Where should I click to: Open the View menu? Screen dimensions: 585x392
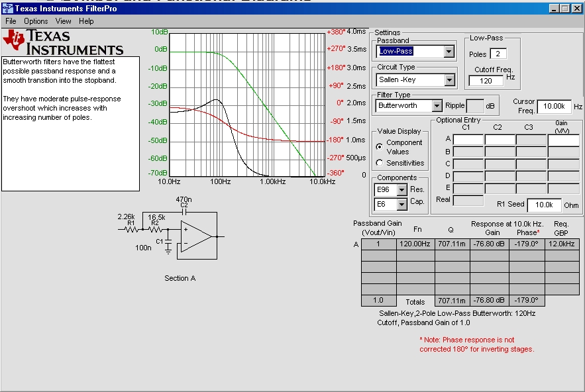[63, 21]
